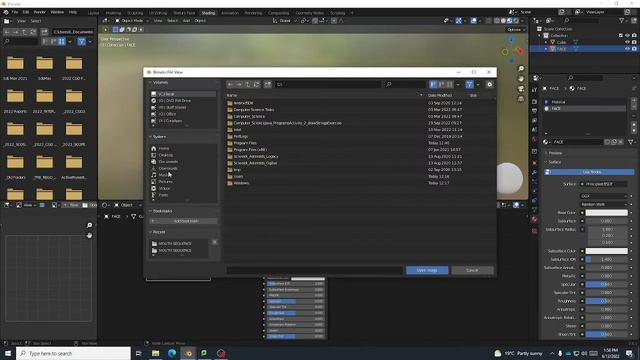This screenshot has height=360, width=640.
Task: Toggle Cube visibility eye in outliner
Action: pos(627,42)
